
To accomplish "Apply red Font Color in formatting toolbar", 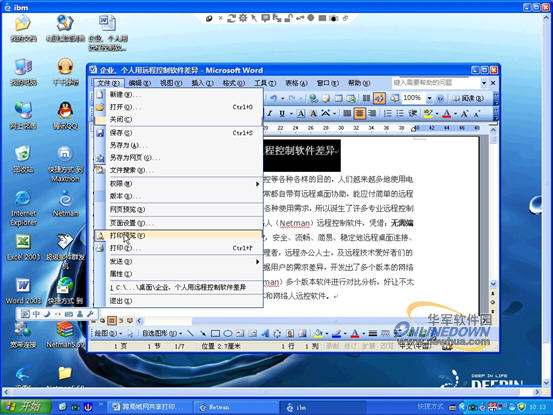I will tap(447, 113).
